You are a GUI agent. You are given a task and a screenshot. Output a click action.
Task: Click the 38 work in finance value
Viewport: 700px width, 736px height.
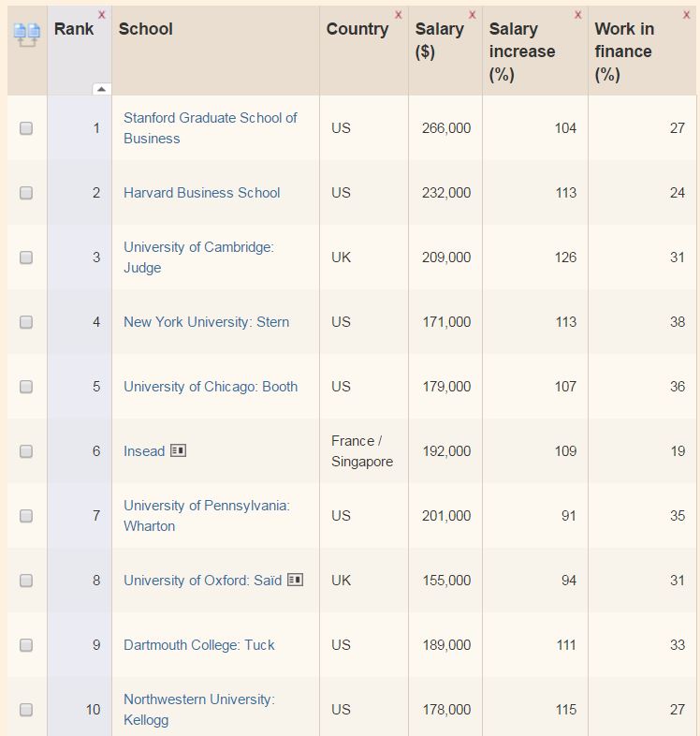tap(678, 322)
